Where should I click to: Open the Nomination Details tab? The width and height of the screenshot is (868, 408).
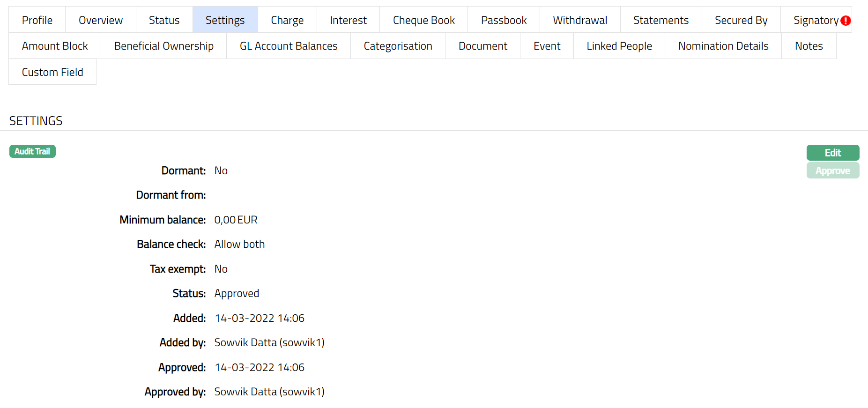pyautogui.click(x=723, y=46)
